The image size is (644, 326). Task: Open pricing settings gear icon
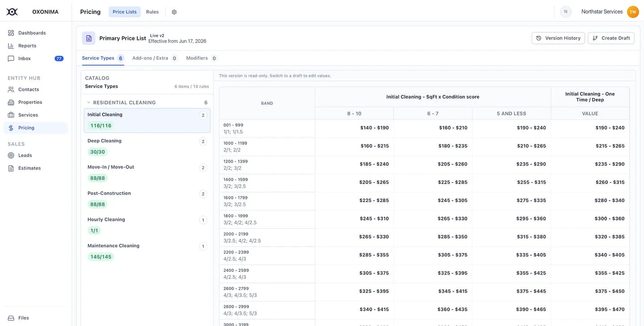tap(174, 12)
